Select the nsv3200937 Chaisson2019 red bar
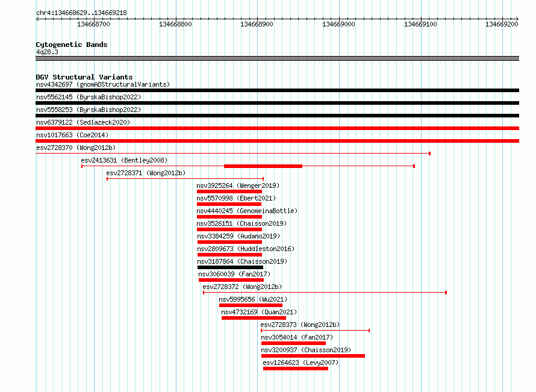The width and height of the screenshot is (536, 392). click(x=313, y=356)
